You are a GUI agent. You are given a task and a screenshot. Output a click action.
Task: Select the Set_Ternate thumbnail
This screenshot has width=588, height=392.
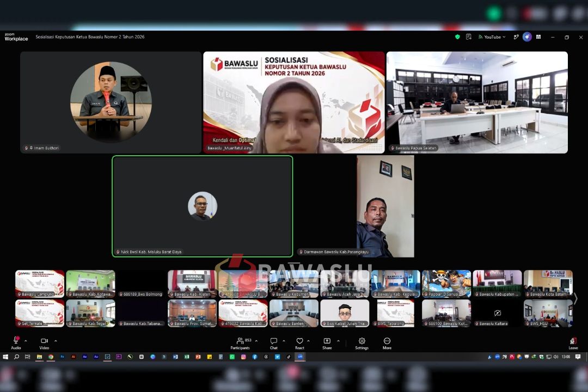(40, 313)
